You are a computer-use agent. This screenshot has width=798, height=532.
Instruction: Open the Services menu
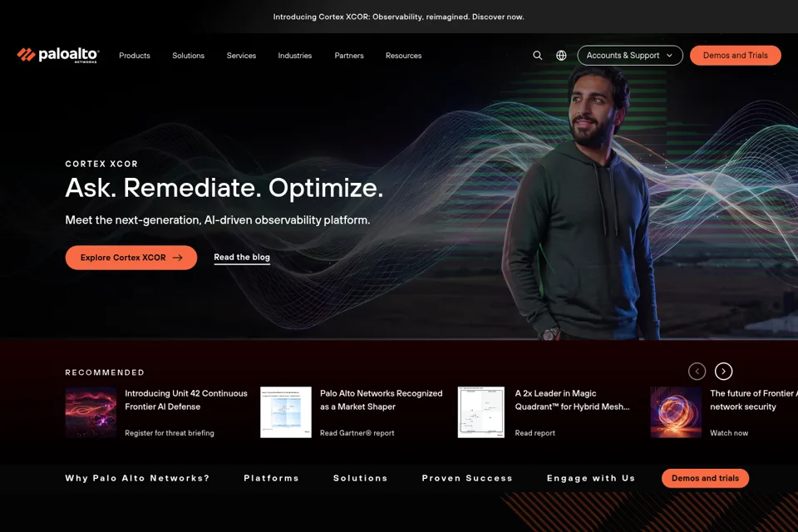click(x=241, y=56)
